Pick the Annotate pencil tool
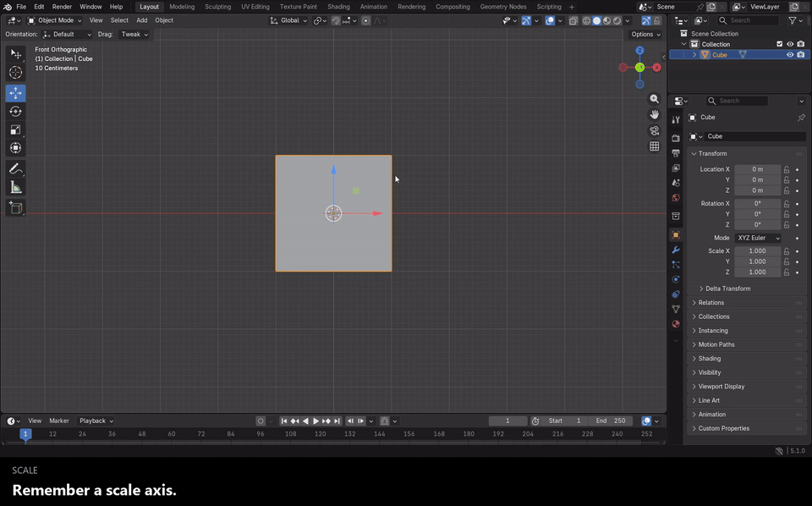 tap(15, 169)
